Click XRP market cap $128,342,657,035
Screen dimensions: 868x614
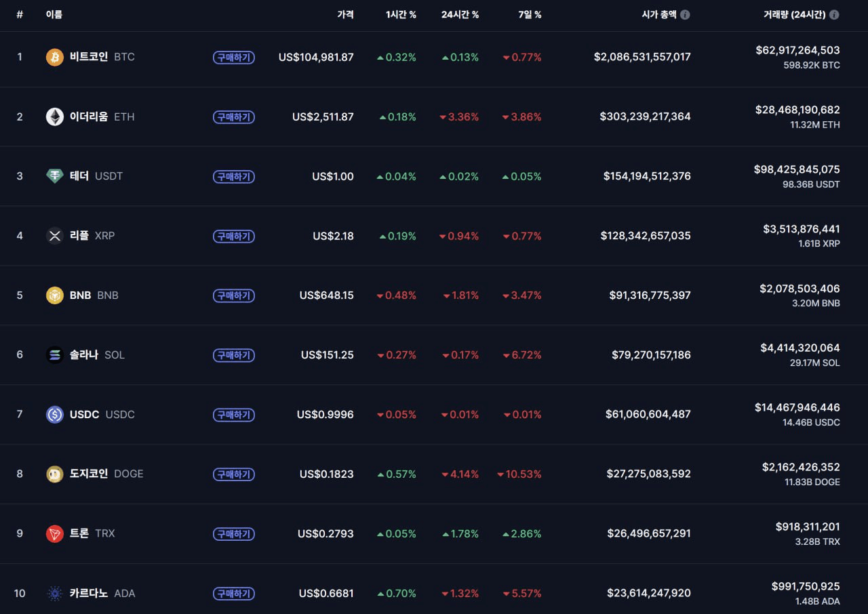[x=646, y=237]
